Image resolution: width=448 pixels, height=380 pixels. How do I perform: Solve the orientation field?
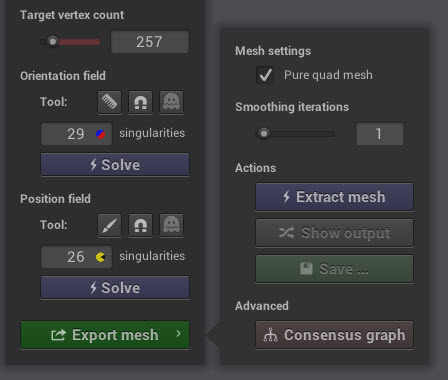(x=115, y=165)
